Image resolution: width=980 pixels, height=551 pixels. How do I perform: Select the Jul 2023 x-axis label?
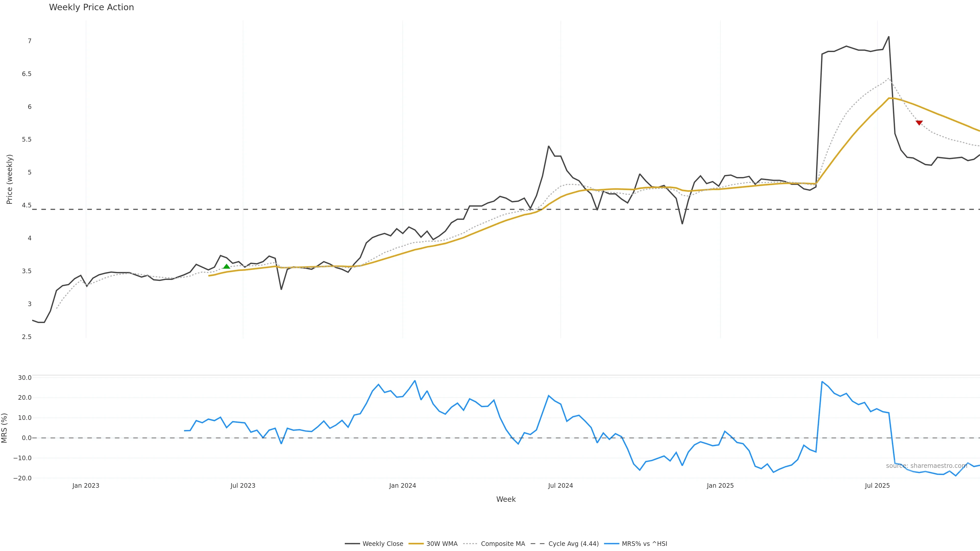pos(243,486)
